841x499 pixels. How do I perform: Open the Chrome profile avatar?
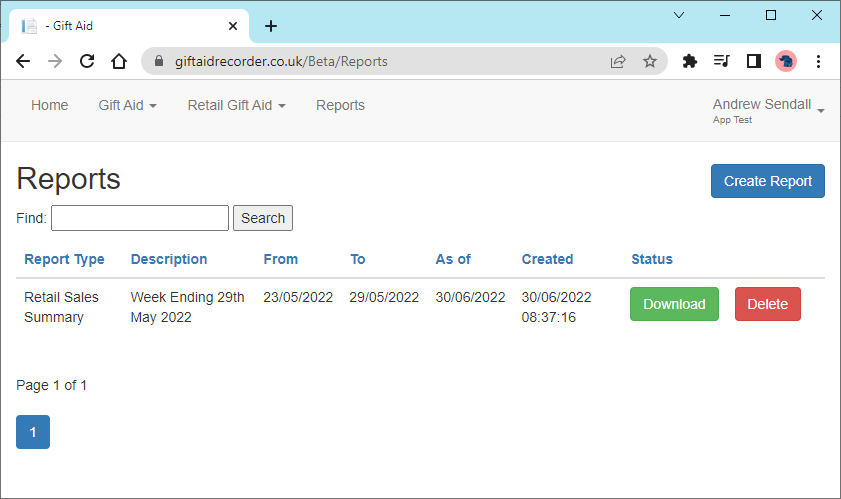[x=786, y=61]
